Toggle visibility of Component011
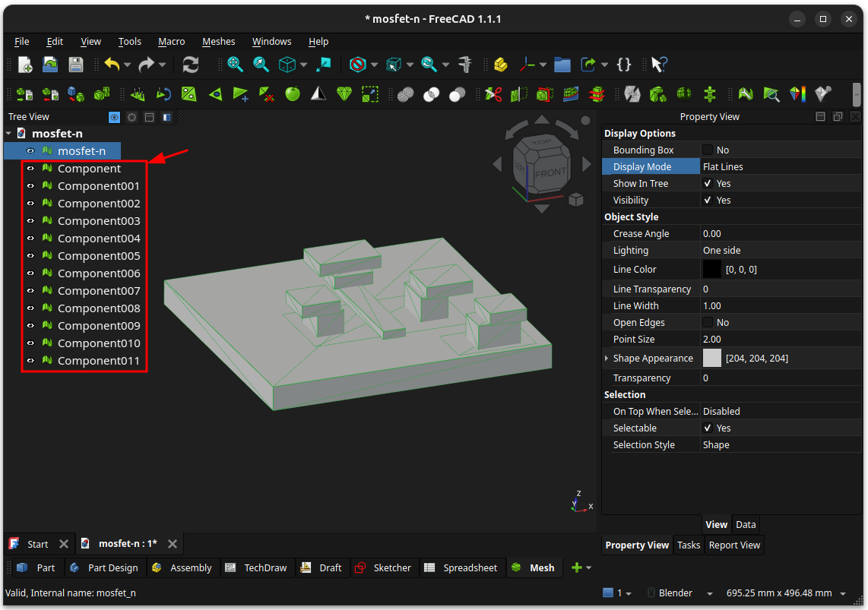 (x=30, y=361)
